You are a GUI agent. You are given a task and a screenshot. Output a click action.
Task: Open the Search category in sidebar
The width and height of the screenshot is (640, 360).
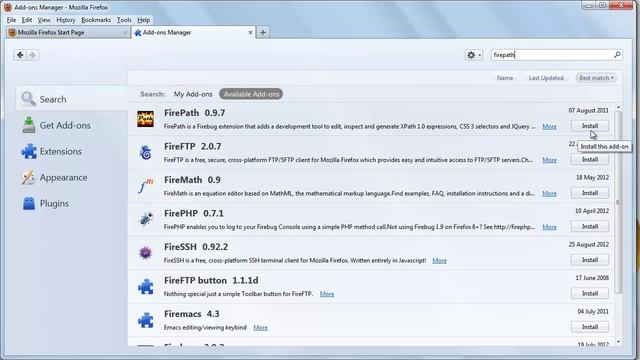click(72, 99)
